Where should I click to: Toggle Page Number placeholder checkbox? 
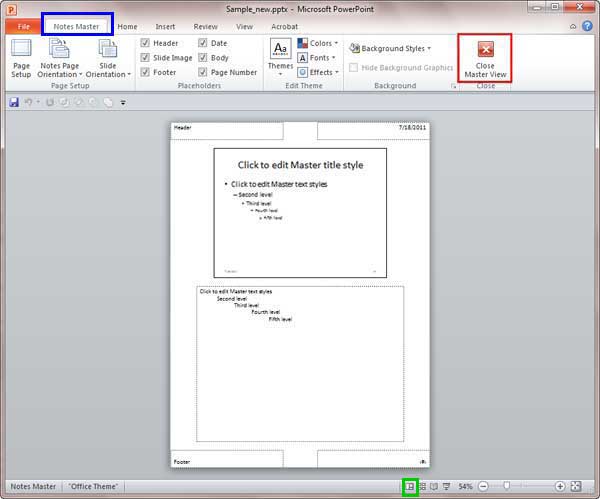[x=203, y=72]
